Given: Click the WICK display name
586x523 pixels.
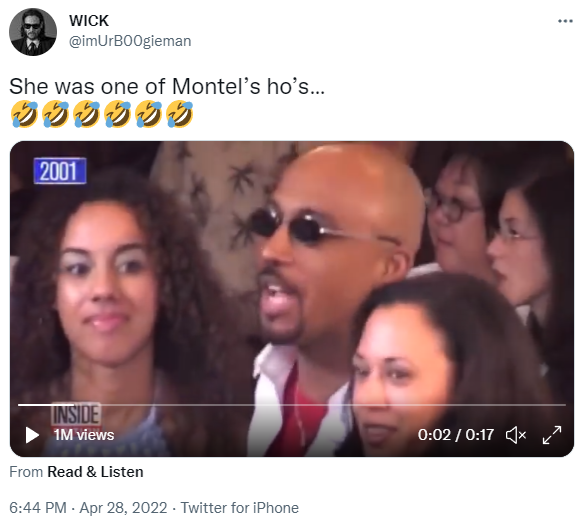Looking at the screenshot, I should click(x=89, y=21).
